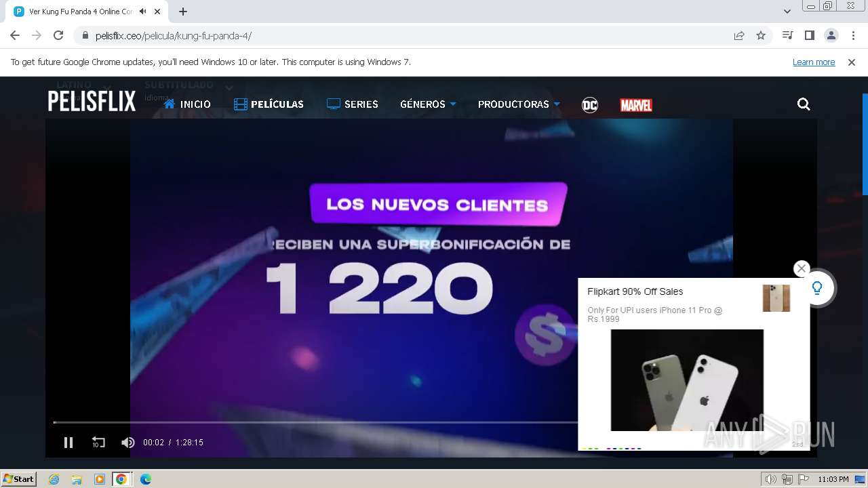Image resolution: width=868 pixels, height=488 pixels.
Task: Open a new browser tab
Action: pos(183,12)
